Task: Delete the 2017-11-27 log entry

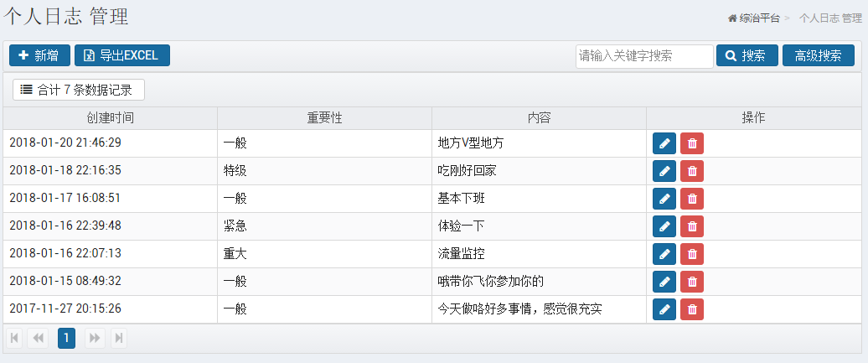Action: coord(692,310)
